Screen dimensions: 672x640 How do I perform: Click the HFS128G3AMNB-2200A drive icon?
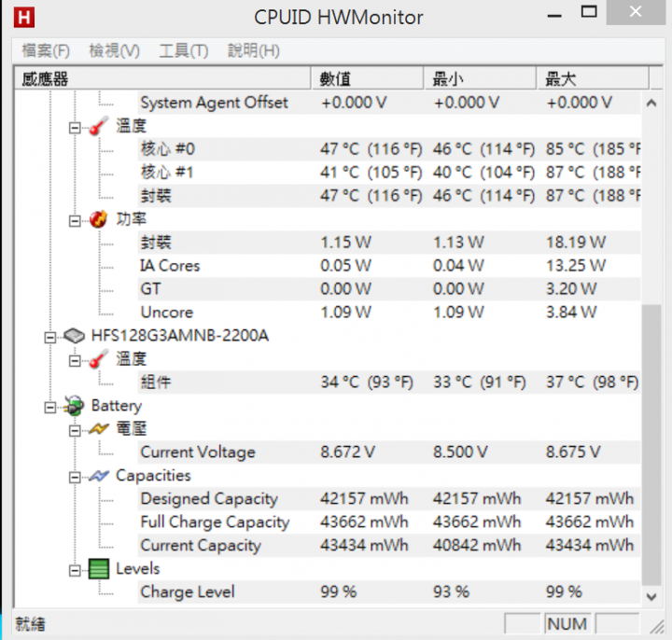[74, 336]
